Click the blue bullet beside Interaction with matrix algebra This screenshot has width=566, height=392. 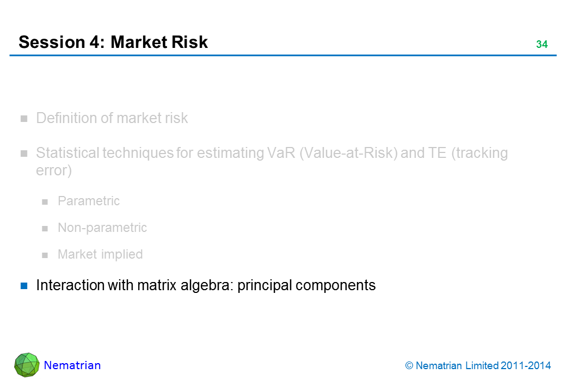(x=24, y=285)
